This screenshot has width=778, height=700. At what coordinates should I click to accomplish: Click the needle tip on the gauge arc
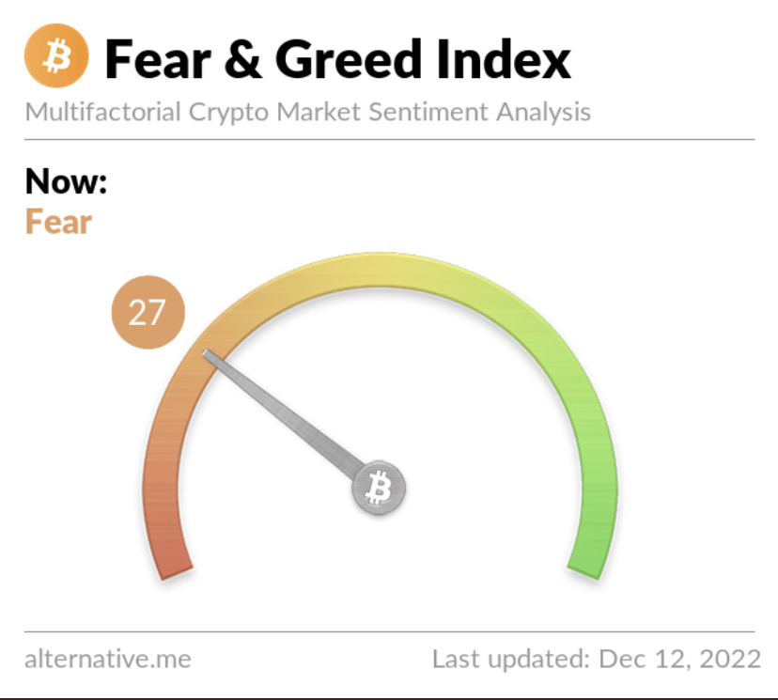tap(208, 354)
